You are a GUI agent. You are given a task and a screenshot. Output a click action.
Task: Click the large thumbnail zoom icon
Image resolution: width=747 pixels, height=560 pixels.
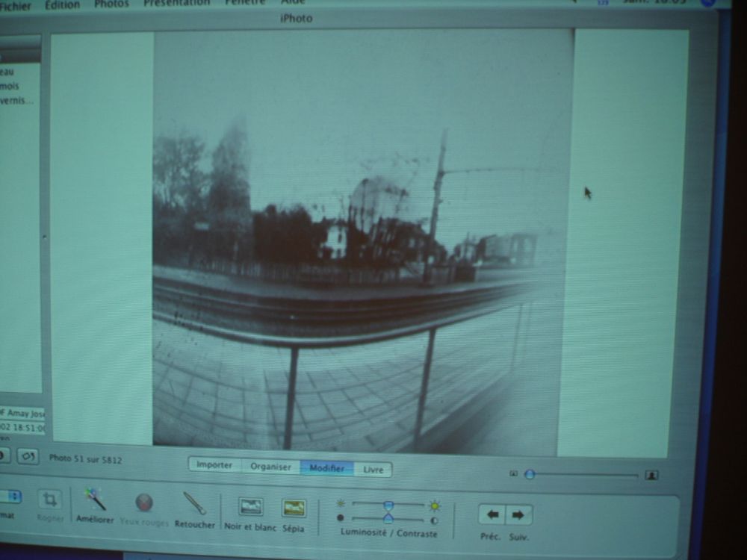[651, 475]
